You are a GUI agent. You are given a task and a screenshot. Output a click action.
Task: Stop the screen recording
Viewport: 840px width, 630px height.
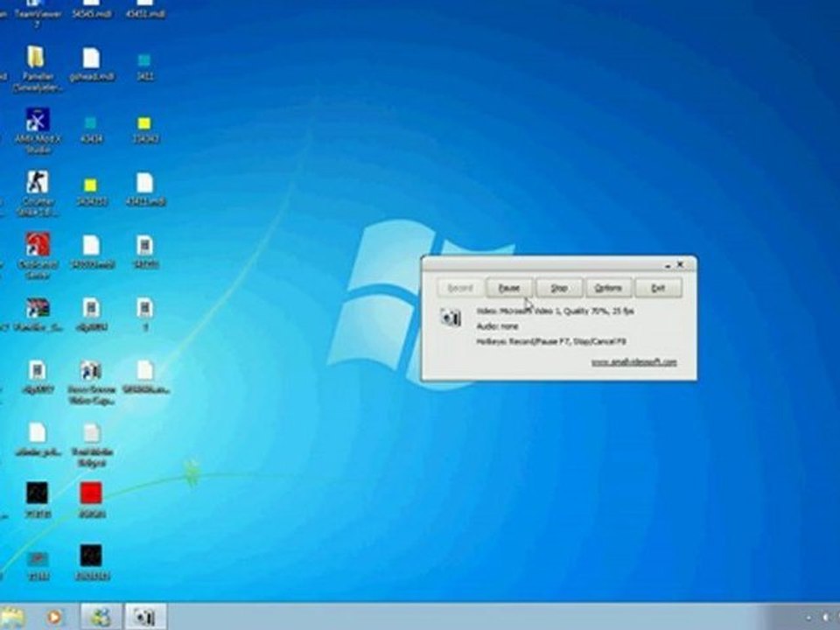559,288
